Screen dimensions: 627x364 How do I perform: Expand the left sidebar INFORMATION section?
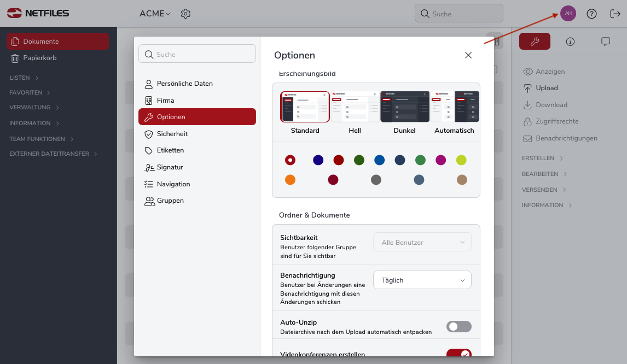(34, 124)
